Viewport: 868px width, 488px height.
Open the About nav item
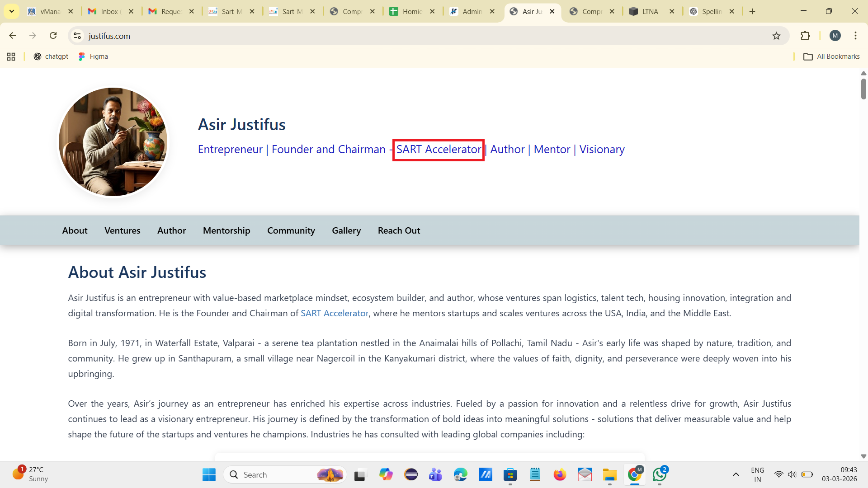point(75,230)
